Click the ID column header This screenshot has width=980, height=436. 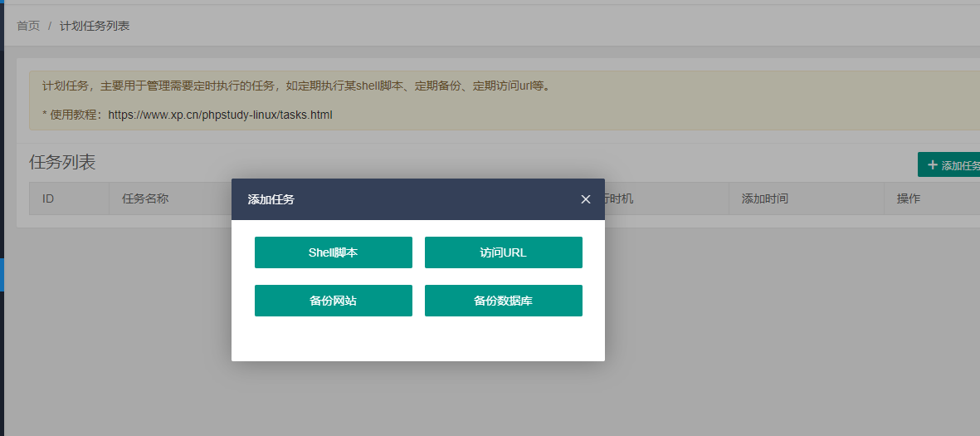pos(48,199)
